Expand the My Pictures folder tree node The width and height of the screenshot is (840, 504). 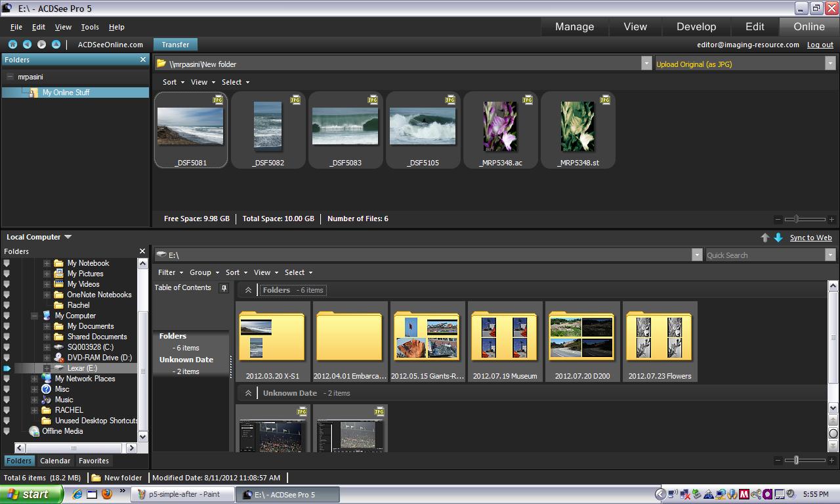(x=47, y=274)
